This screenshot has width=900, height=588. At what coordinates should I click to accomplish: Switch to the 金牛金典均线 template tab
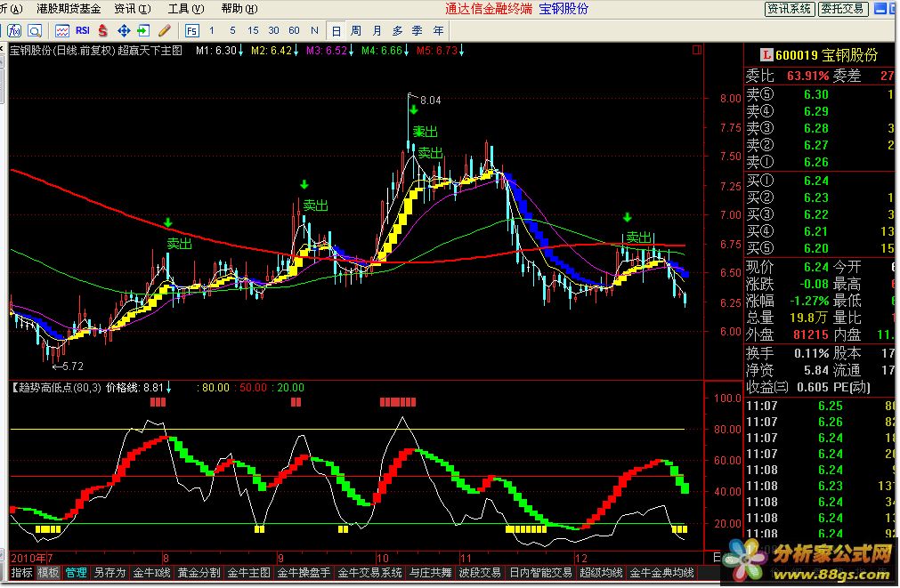click(x=661, y=573)
